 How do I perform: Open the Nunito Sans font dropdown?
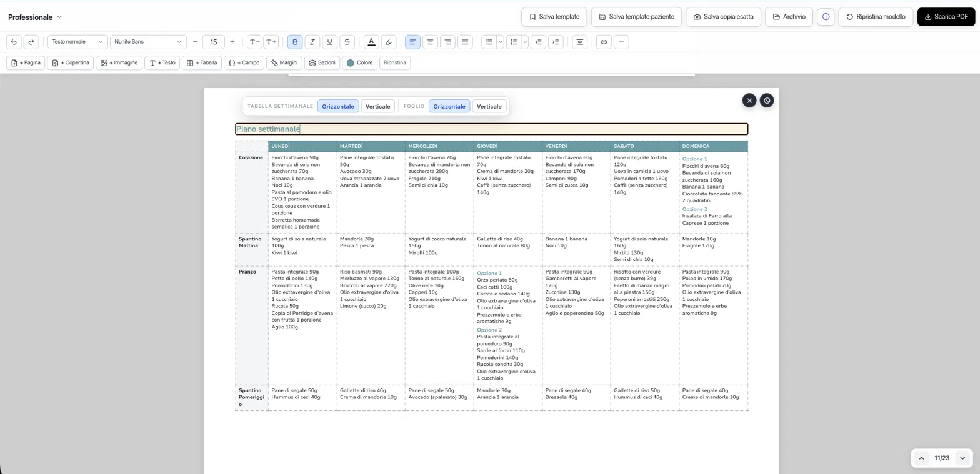(148, 42)
